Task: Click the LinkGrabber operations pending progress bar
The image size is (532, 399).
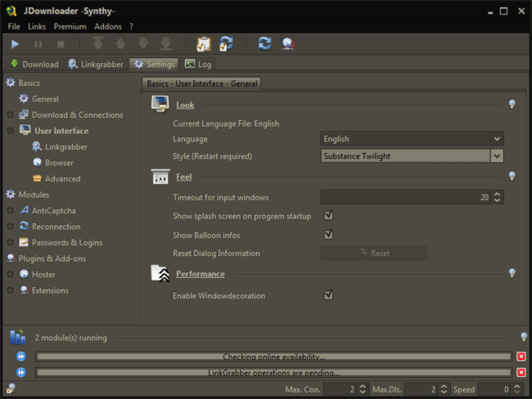Action: coord(274,373)
